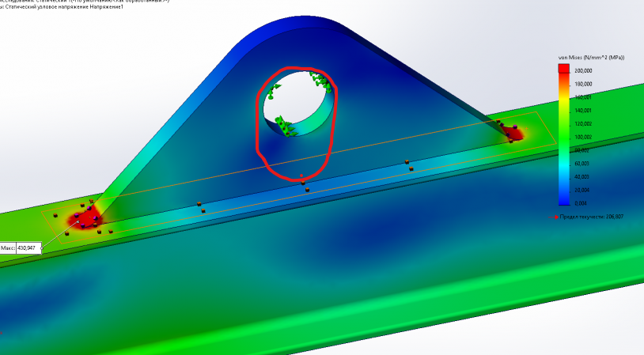Click the right red stress hotspot at the bracket base
644x355 pixels.
[x=513, y=131]
